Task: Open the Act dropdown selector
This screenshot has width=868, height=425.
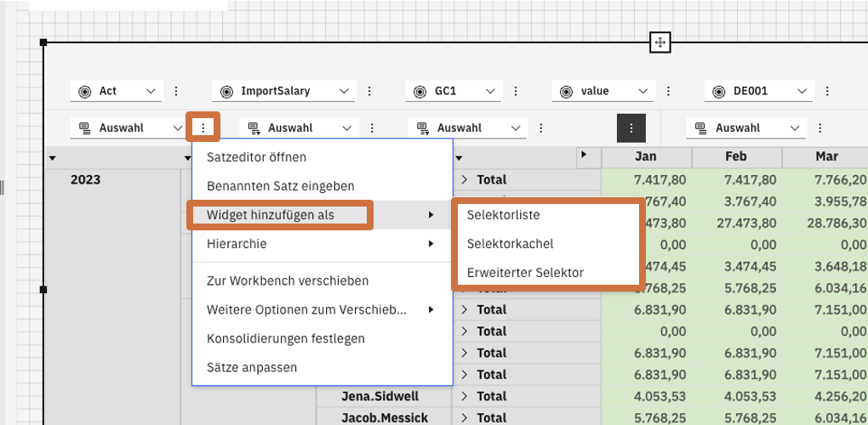Action: coord(117,91)
